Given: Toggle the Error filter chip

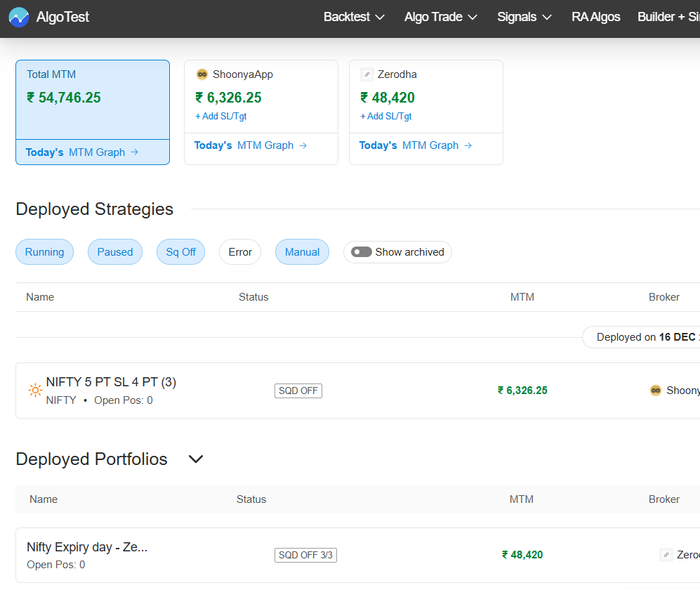Looking at the screenshot, I should coord(240,252).
